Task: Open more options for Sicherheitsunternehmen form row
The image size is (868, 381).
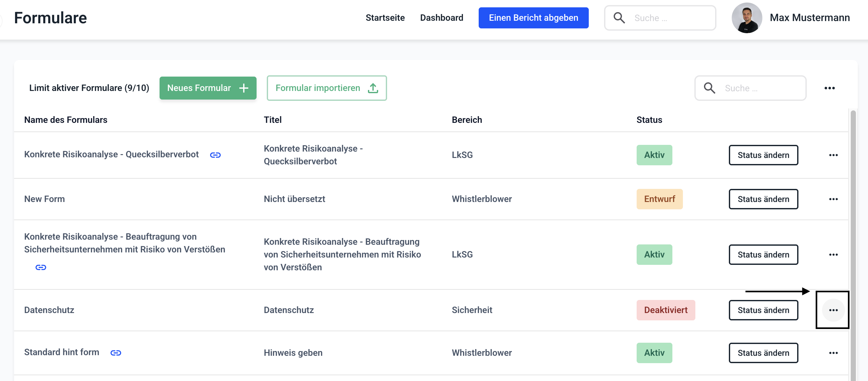Action: coord(833,254)
